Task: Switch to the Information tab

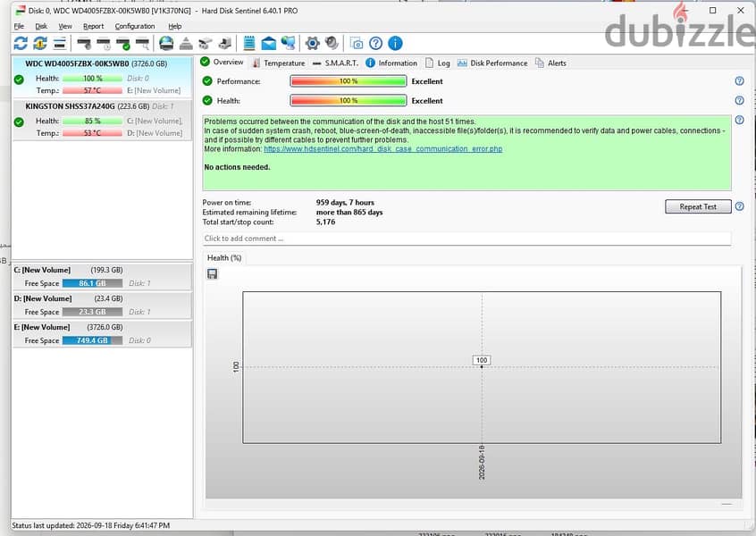Action: tap(391, 63)
